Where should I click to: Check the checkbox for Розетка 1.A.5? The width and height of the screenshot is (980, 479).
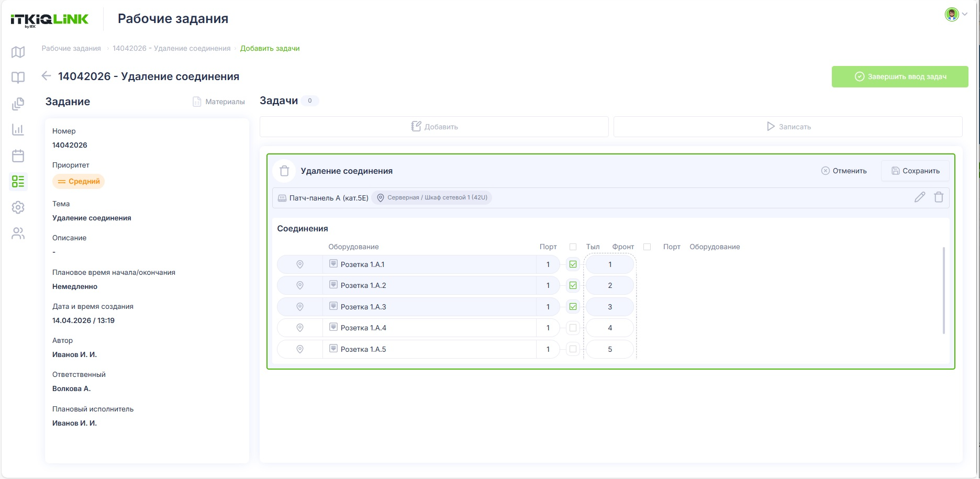click(x=573, y=349)
